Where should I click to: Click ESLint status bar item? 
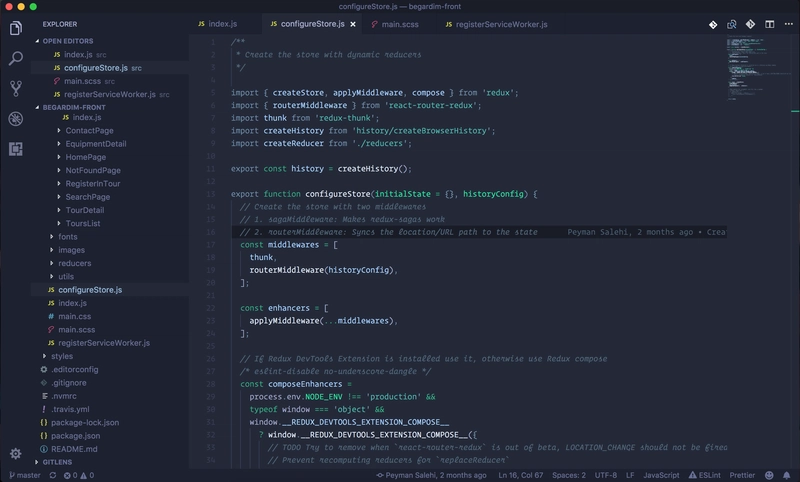point(705,475)
